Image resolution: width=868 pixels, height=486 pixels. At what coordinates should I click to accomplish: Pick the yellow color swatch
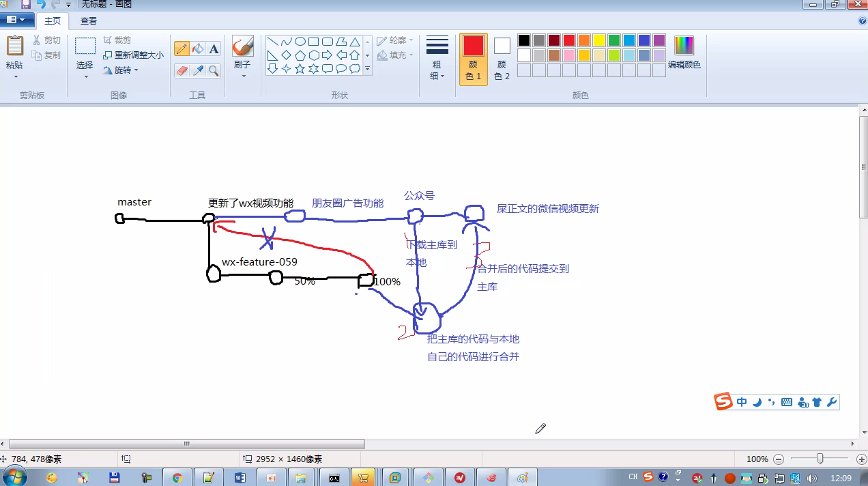(x=599, y=40)
